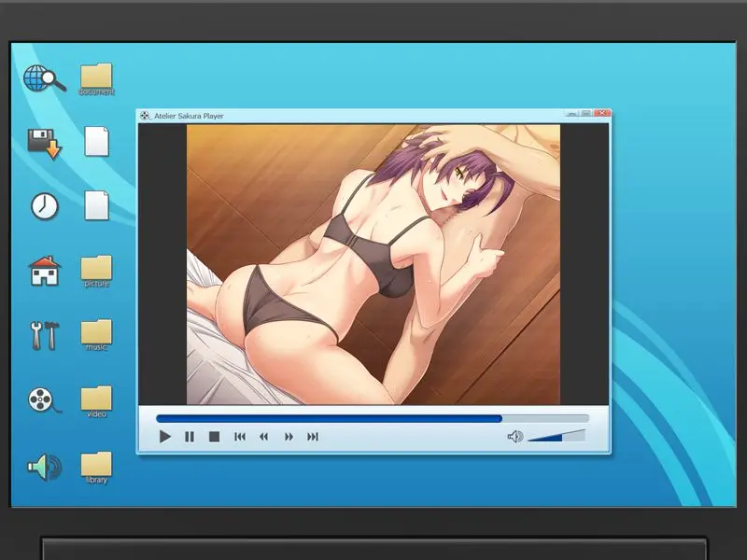This screenshot has height=560, width=747.
Task: Adjust the volume level wedge slider
Action: pos(557,436)
